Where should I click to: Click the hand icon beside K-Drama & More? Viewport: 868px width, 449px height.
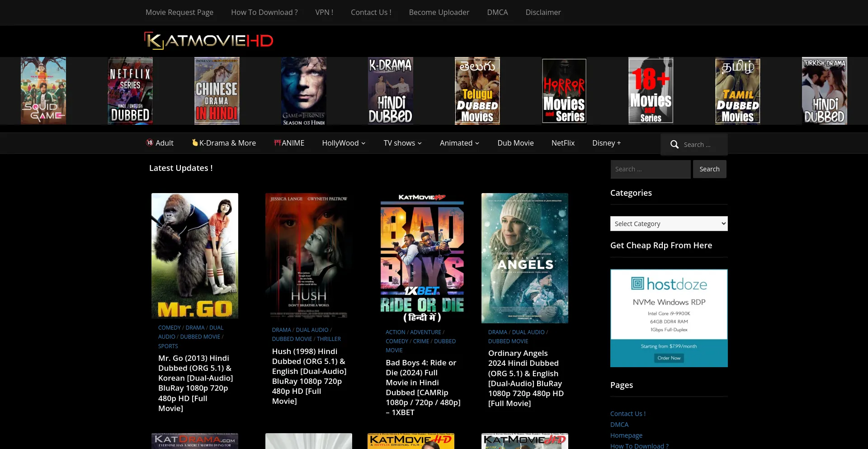pyautogui.click(x=195, y=143)
